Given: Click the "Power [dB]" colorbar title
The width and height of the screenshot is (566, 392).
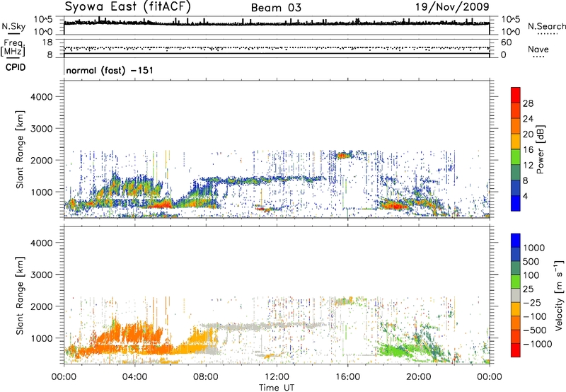Looking at the screenshot, I should pos(541,149).
